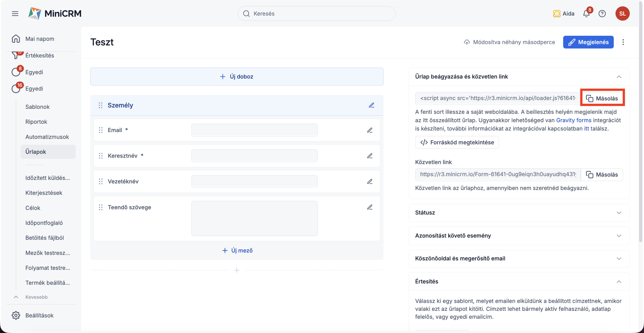Click the Email input field
Viewport: 644px width, 333px height.
point(254,130)
